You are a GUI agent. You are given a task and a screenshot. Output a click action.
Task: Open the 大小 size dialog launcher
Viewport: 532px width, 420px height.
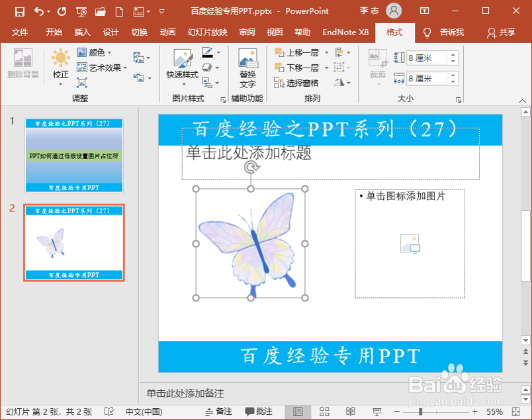tap(459, 99)
